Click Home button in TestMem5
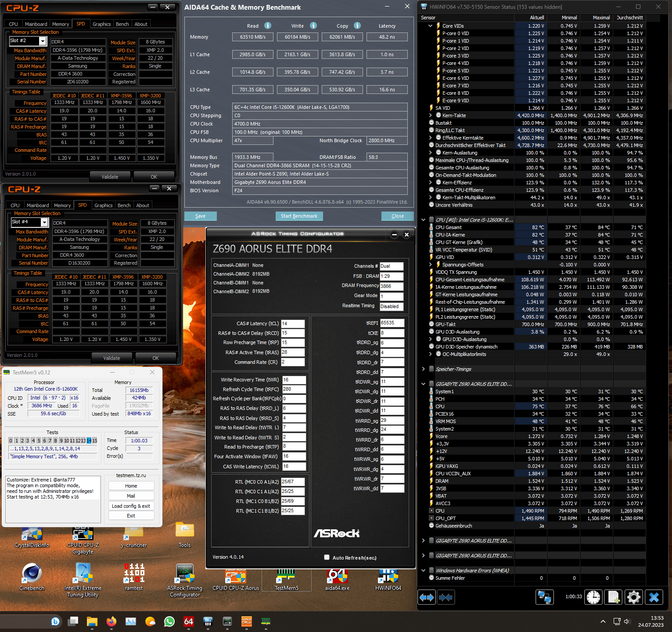Screen dimensions: 672x632 [131, 486]
